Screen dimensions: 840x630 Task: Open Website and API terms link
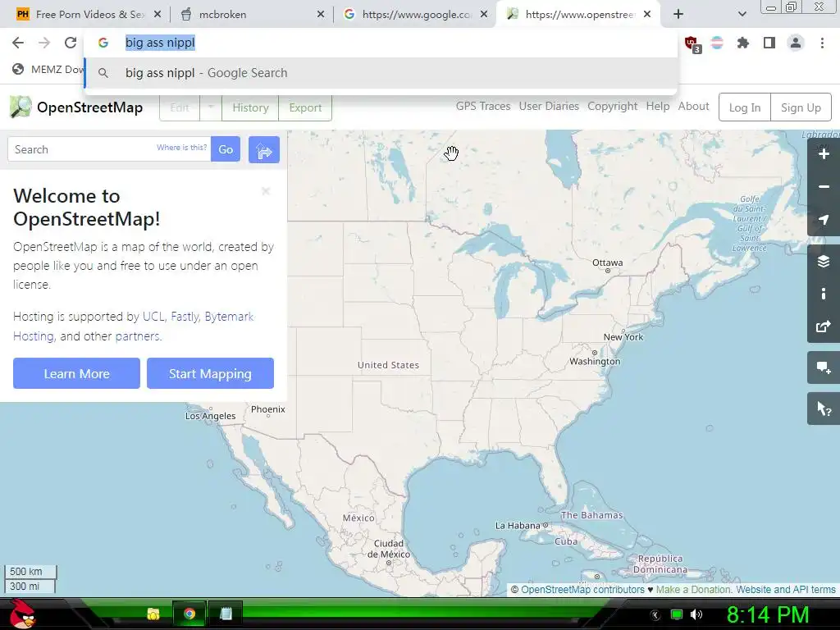click(x=785, y=589)
